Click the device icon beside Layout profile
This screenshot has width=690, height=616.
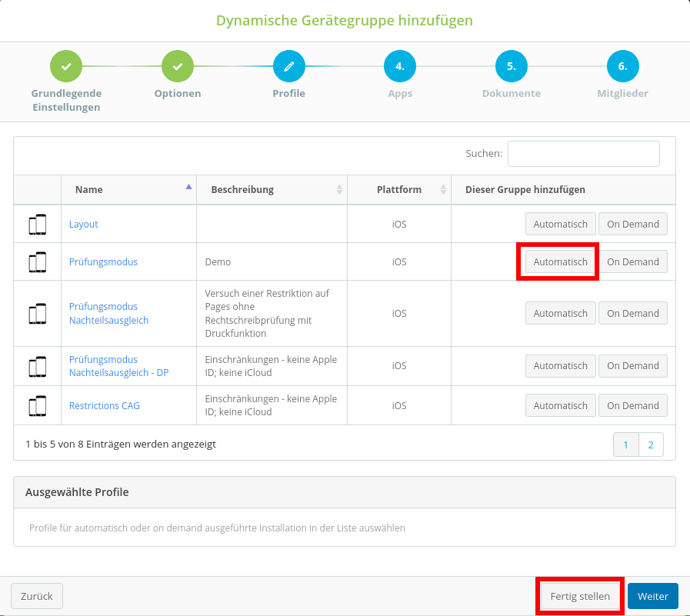pyautogui.click(x=37, y=225)
